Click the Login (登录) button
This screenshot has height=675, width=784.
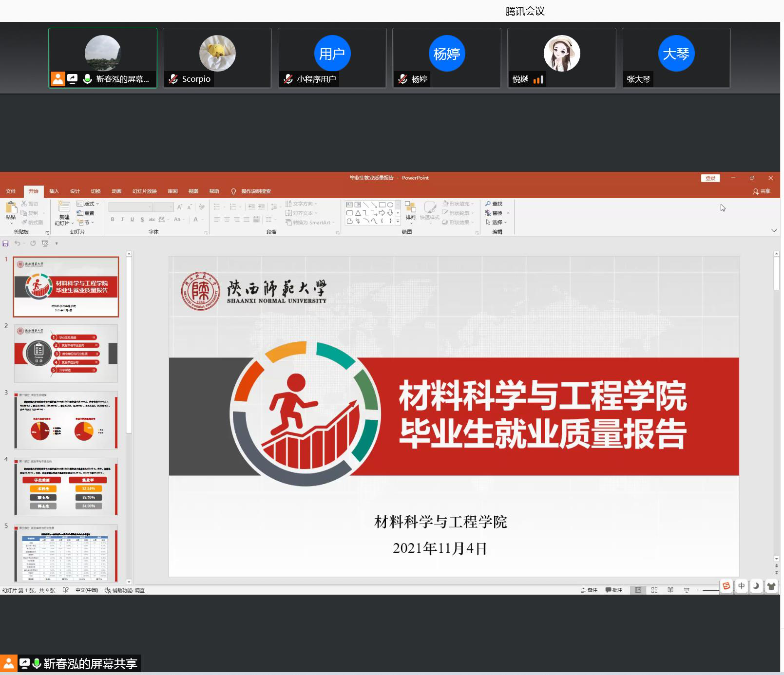(710, 178)
